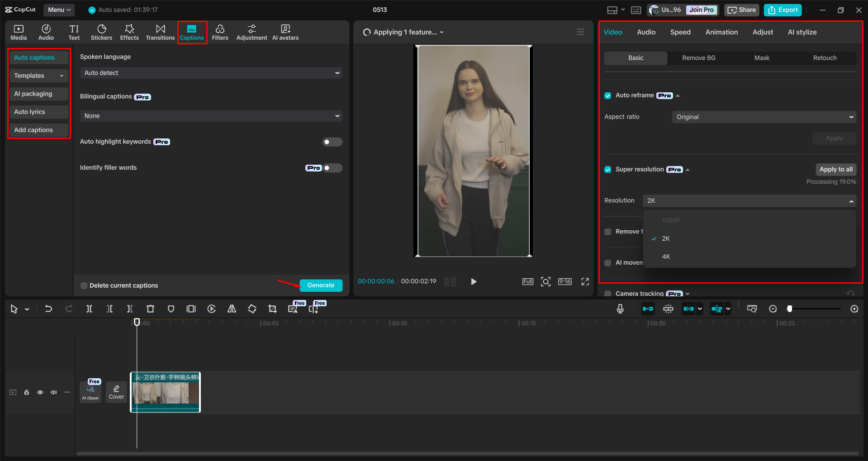The height and width of the screenshot is (461, 868).
Task: Open the voiceover recording microphone tool
Action: 620,309
